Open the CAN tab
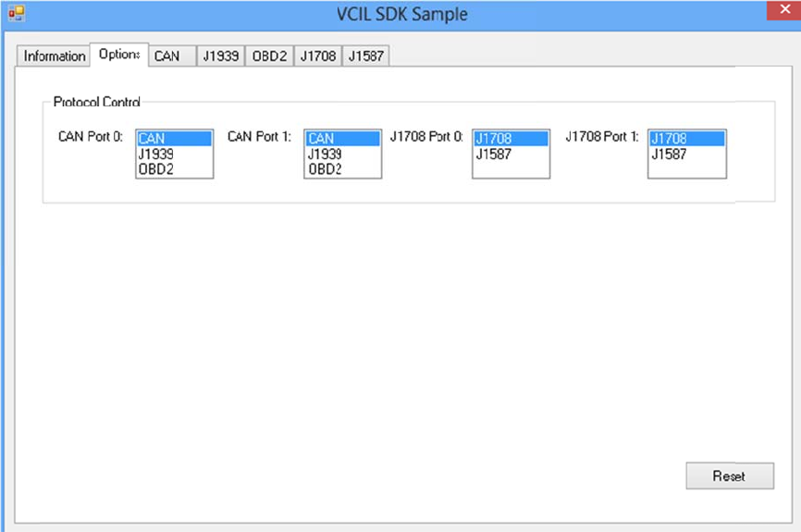 (x=172, y=56)
